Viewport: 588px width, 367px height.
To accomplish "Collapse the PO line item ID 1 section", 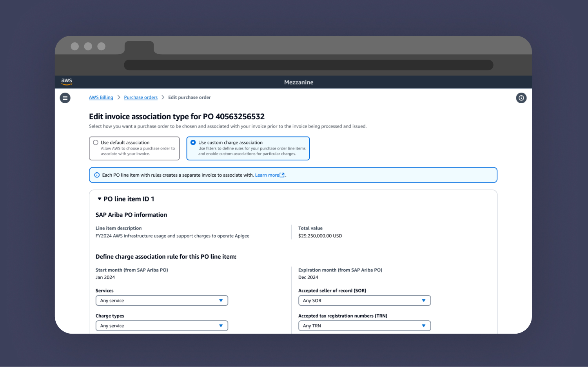I will pyautogui.click(x=100, y=199).
